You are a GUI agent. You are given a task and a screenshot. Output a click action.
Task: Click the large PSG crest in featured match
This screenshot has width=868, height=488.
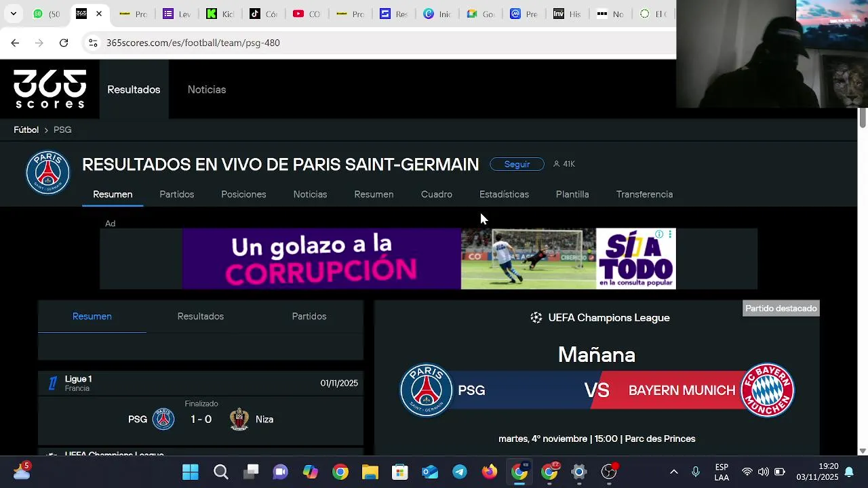427,390
